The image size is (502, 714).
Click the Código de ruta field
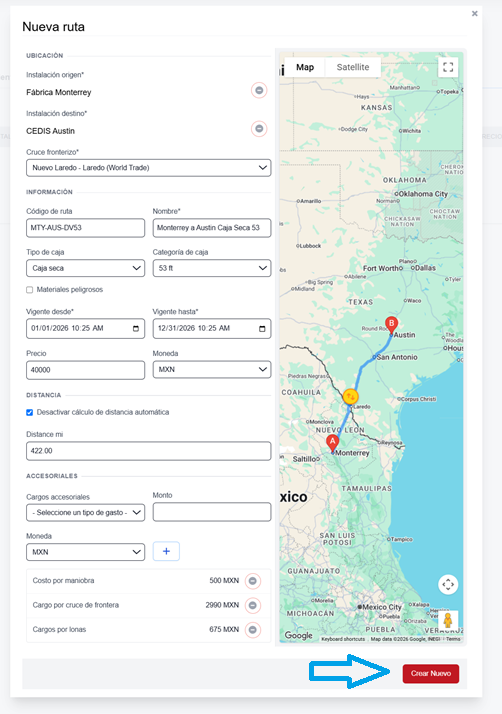[x=86, y=228]
